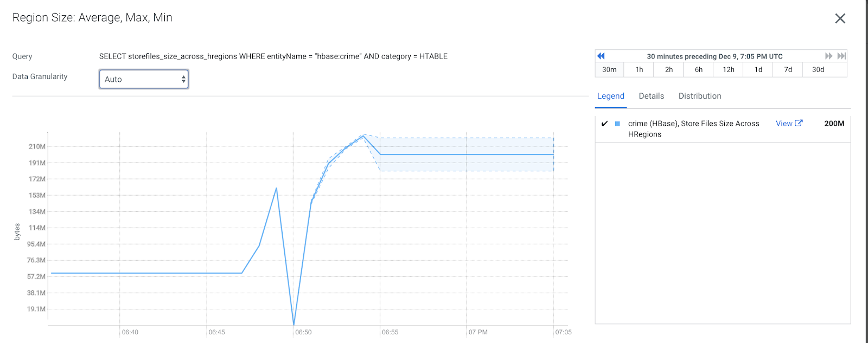Switch to the 30d time range

818,70
